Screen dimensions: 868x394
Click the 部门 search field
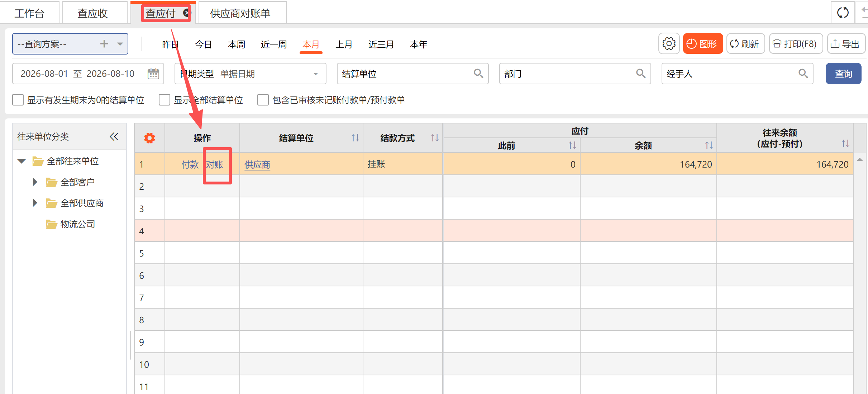pos(575,74)
